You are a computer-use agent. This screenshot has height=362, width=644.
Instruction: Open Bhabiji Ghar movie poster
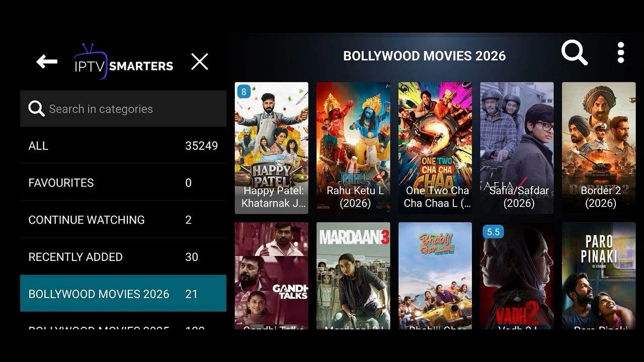coord(435,276)
